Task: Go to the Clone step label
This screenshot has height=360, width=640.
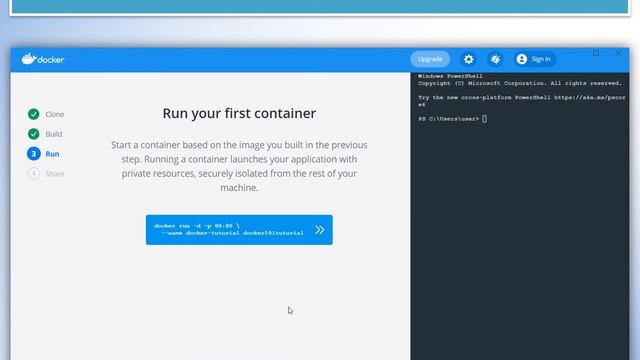Action: coord(55,114)
